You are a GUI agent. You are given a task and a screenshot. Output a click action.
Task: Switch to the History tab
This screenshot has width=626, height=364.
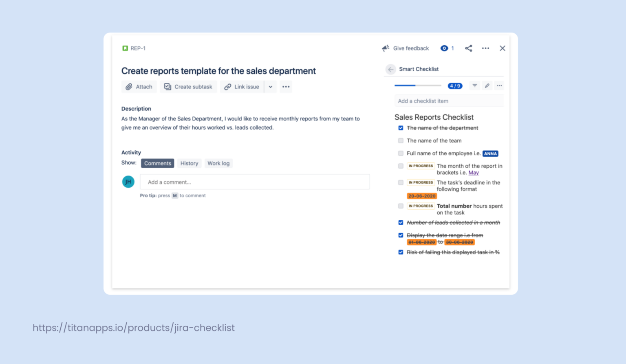[189, 163]
